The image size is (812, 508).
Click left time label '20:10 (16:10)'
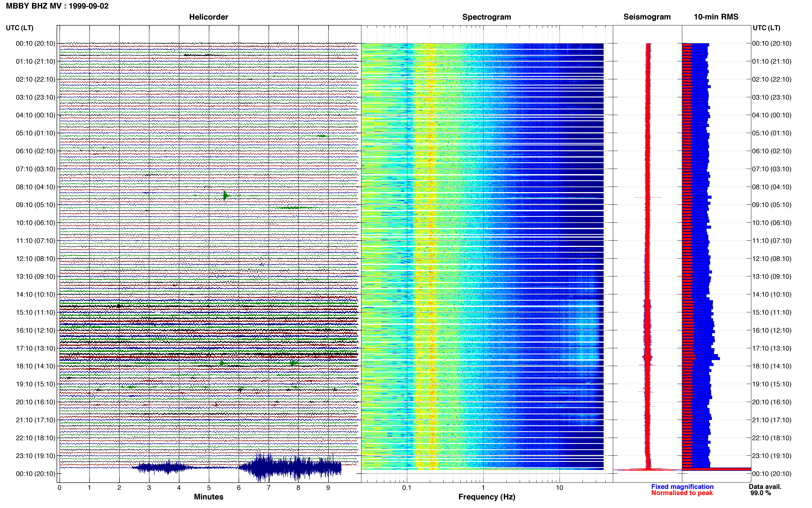click(x=36, y=402)
